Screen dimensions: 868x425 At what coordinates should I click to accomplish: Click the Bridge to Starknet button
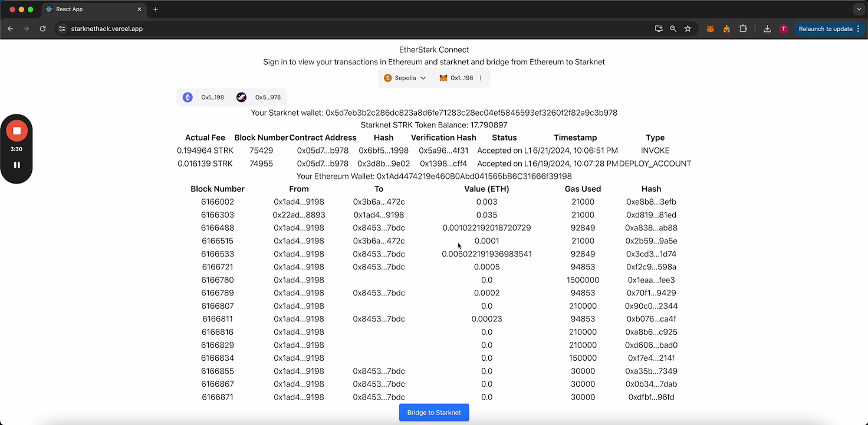434,413
